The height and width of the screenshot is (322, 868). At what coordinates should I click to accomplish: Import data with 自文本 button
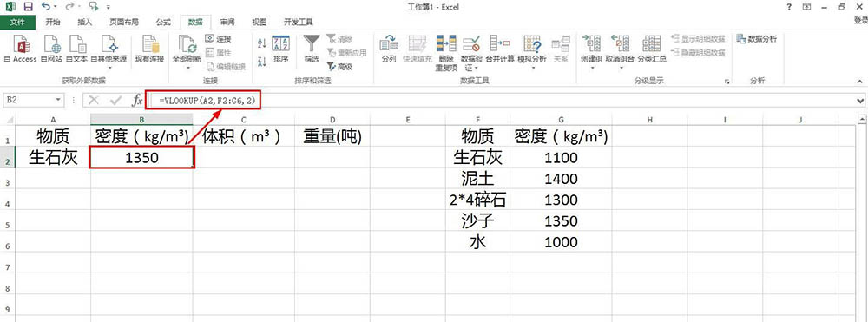(77, 49)
